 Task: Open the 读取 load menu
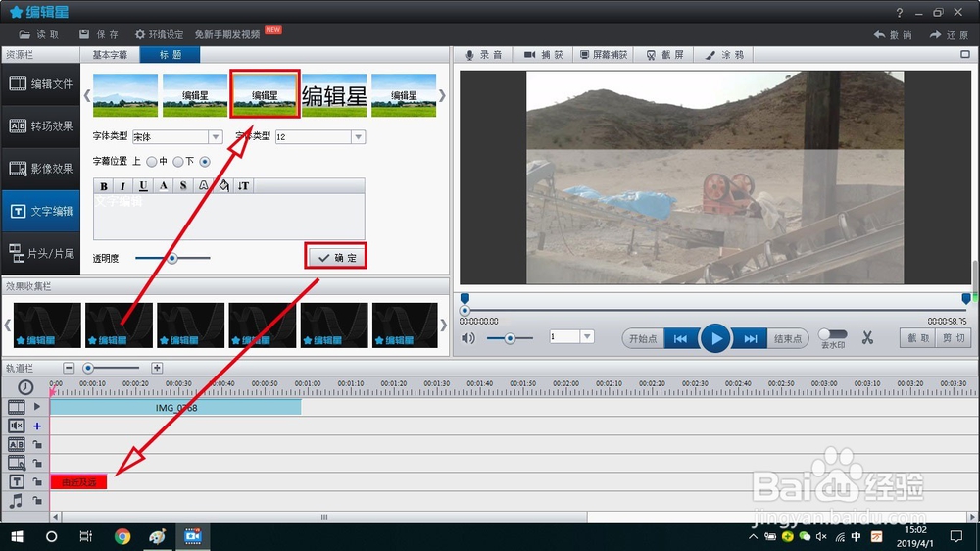[x=39, y=34]
